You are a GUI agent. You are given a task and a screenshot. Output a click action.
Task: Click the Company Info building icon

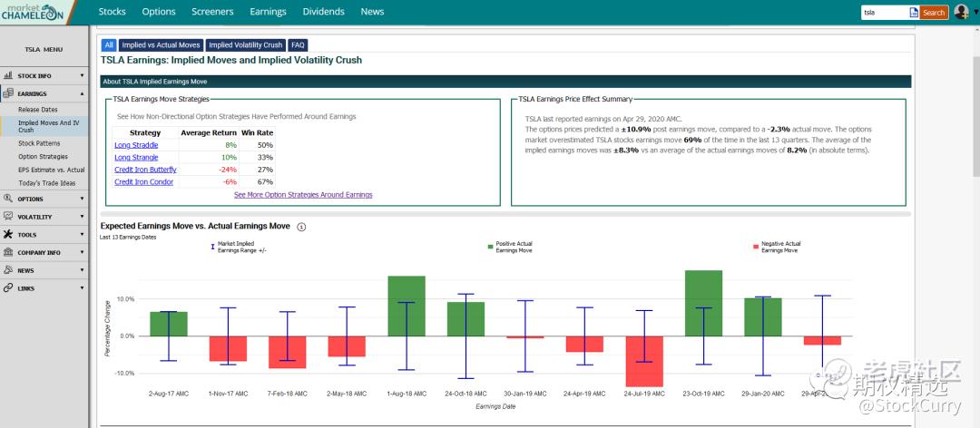click(x=8, y=252)
